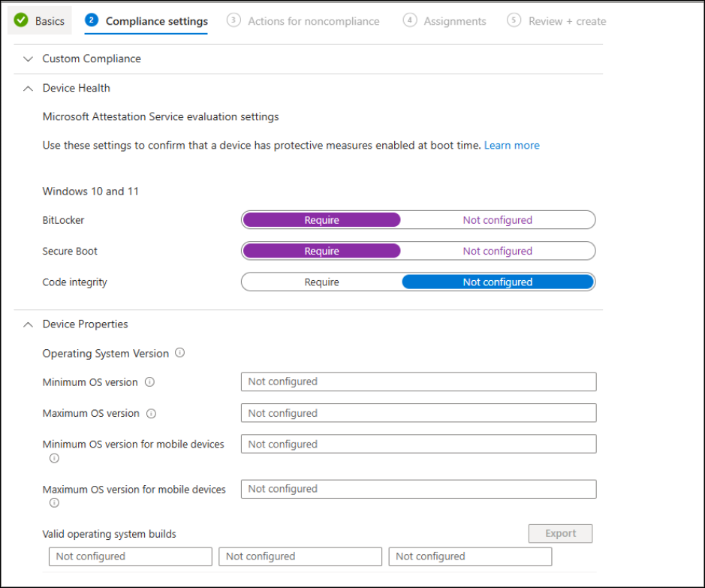Click info icon under Minimum OS version for mobile devices
705x588 pixels.
pyautogui.click(x=54, y=458)
